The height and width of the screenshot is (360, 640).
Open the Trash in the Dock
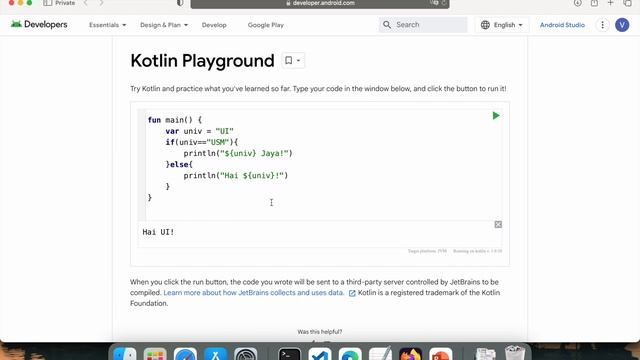tap(515, 353)
